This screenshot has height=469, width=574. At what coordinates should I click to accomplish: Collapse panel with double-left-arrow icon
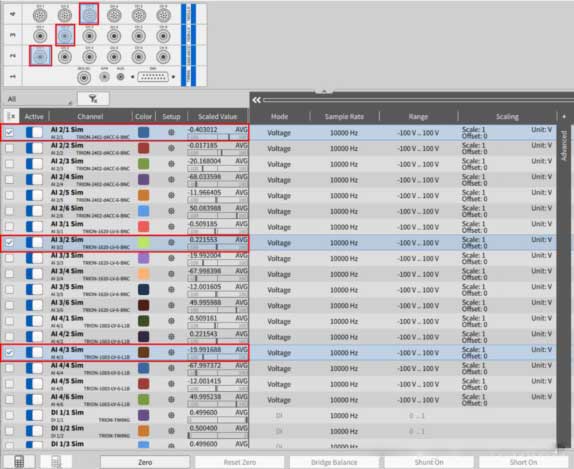[257, 100]
